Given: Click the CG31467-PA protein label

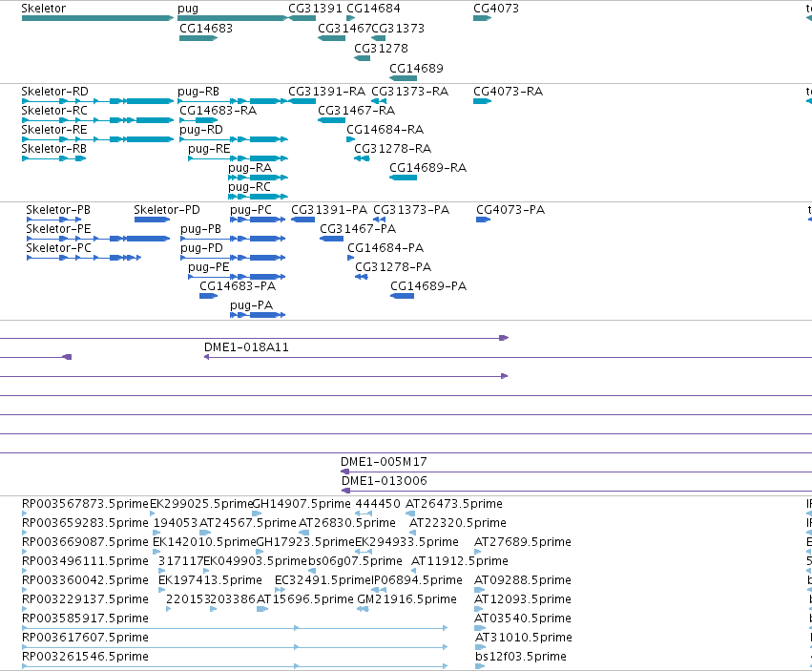Looking at the screenshot, I should pyautogui.click(x=358, y=229).
